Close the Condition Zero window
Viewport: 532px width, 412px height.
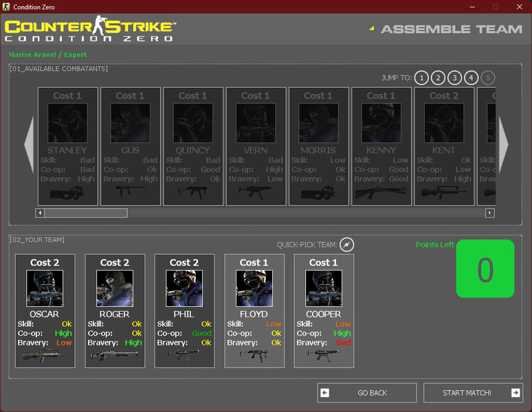pyautogui.click(x=519, y=7)
